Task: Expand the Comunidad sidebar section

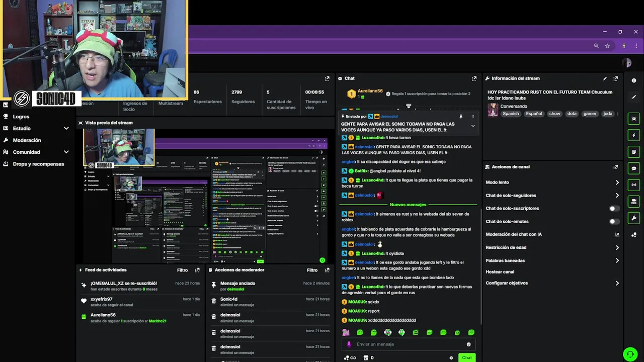Action: [66, 152]
